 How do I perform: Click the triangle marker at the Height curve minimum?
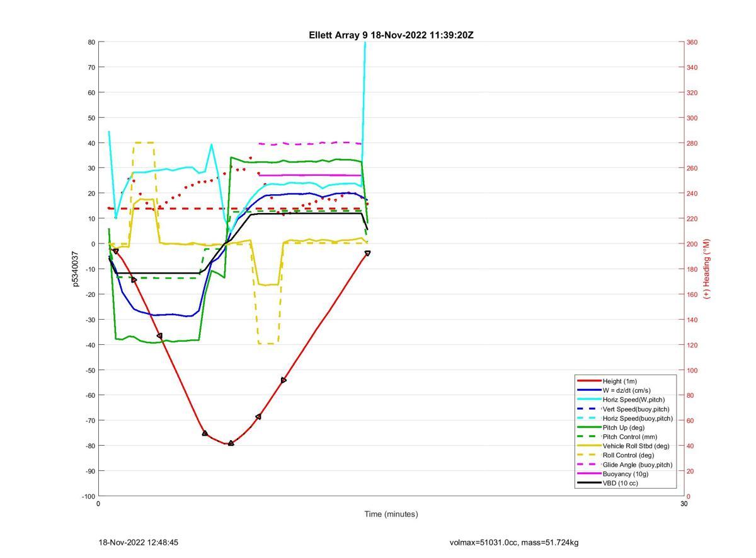pyautogui.click(x=231, y=443)
